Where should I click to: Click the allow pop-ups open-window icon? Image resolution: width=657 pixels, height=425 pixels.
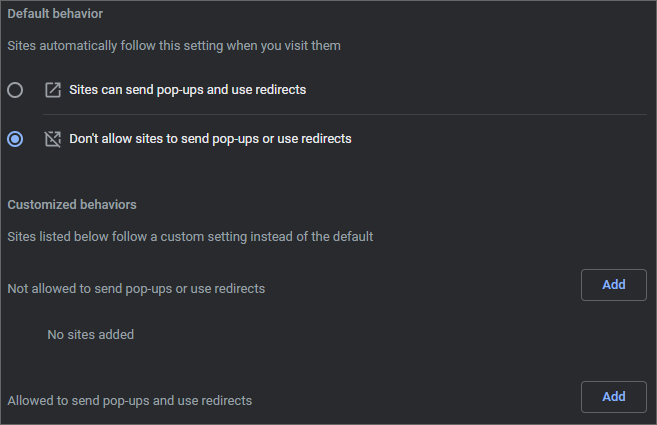[53, 90]
